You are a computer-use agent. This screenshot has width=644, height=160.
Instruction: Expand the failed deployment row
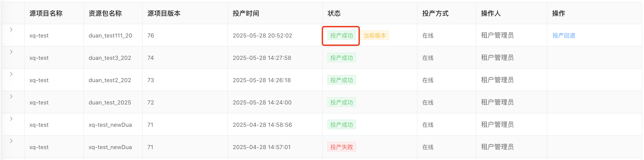tap(11, 141)
